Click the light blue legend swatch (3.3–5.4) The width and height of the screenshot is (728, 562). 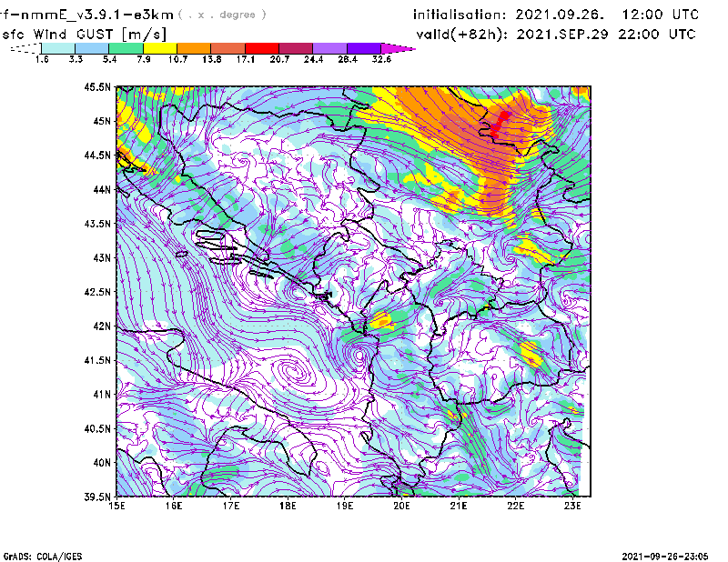[92, 48]
